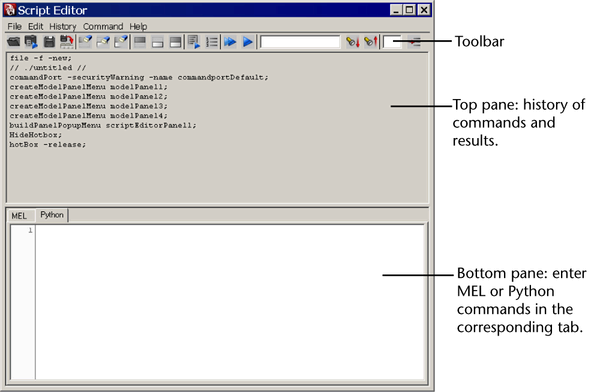Click the Clear All eraser icon
The image size is (591, 392).
[x=121, y=41]
